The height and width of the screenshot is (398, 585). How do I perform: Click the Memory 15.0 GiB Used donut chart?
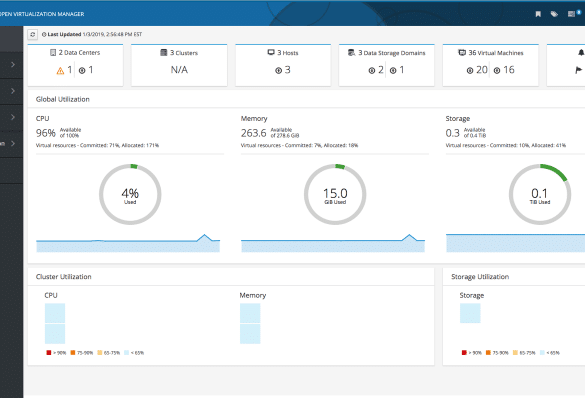click(335, 194)
